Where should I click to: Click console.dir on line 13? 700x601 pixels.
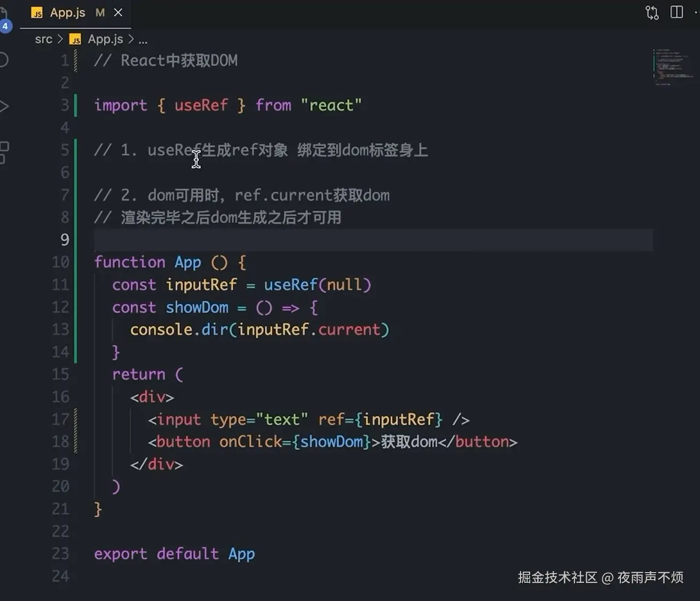pos(179,330)
